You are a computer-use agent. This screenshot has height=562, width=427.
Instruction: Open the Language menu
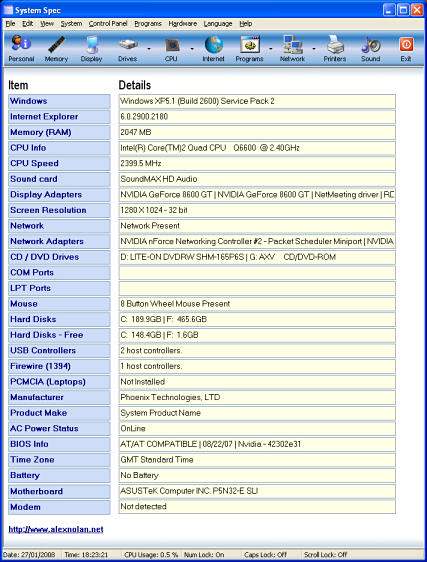point(218,24)
